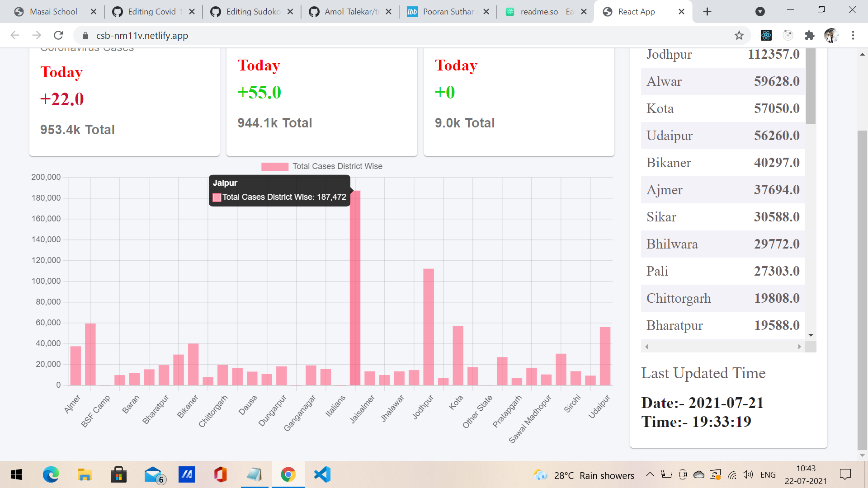Open the Windows Start menu
The width and height of the screenshot is (868, 488).
16,474
